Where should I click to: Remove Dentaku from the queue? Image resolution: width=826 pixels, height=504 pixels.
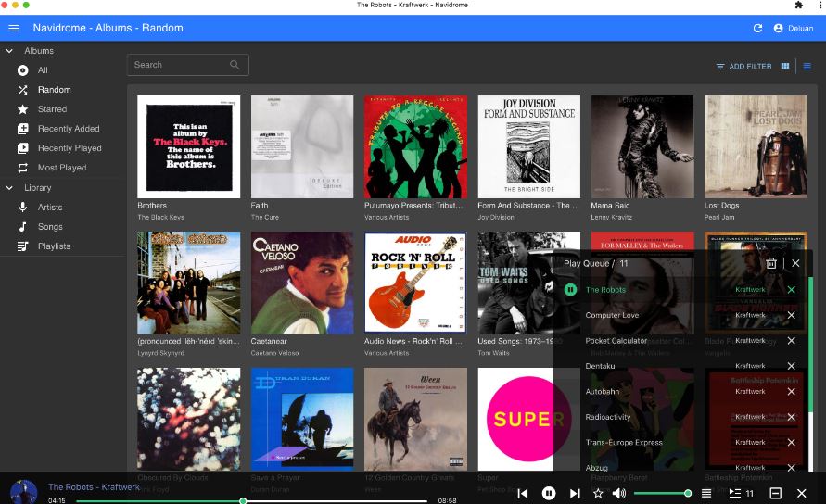(x=791, y=366)
